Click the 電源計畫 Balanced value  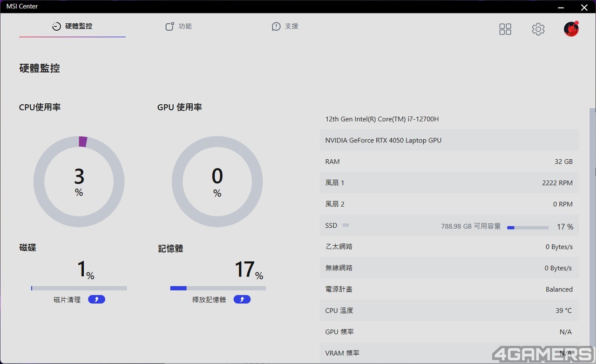coord(559,289)
